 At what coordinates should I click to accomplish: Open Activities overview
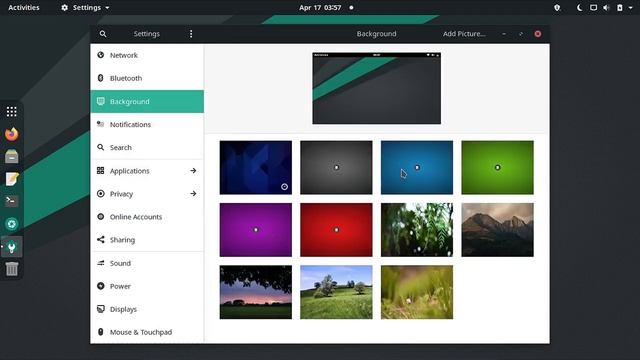(24, 7)
